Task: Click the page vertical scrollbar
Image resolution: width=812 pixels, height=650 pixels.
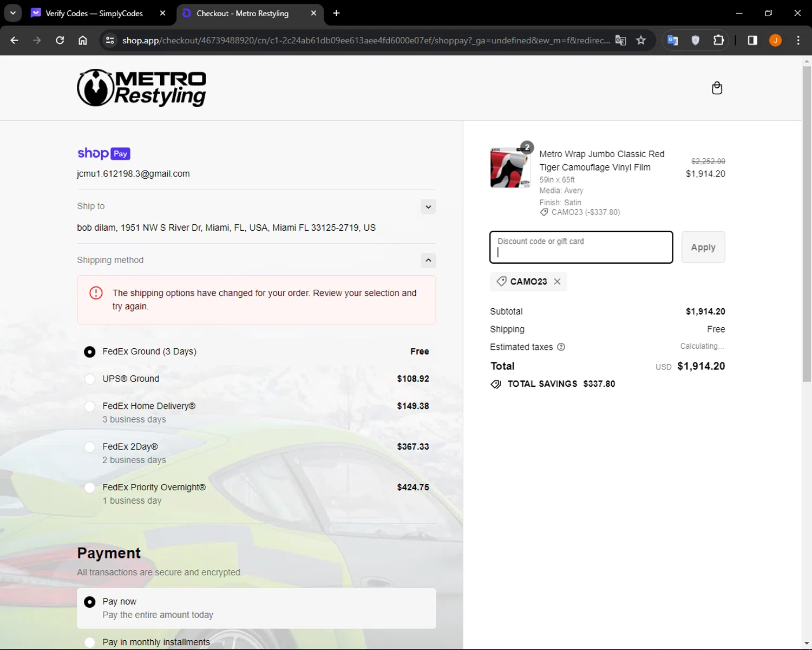Action: click(807, 224)
